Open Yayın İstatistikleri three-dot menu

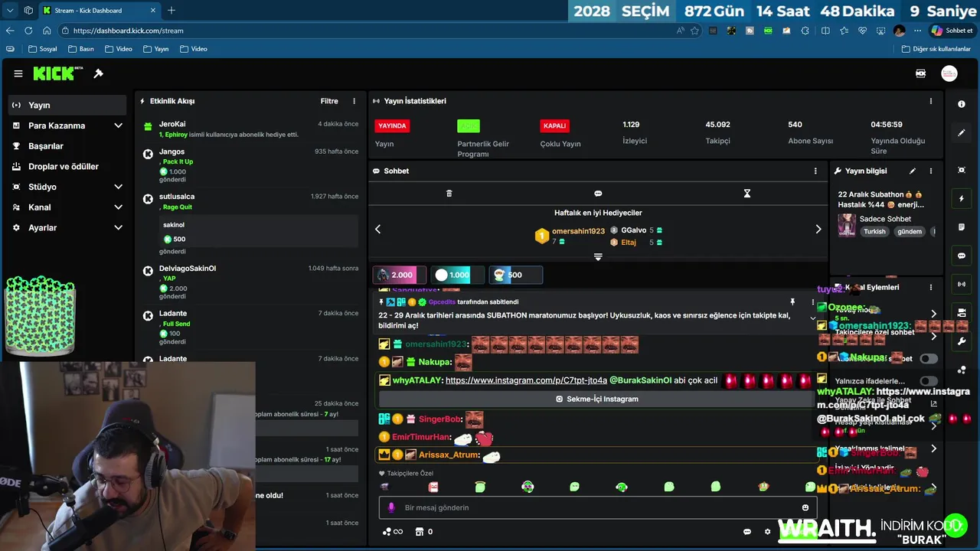(931, 101)
